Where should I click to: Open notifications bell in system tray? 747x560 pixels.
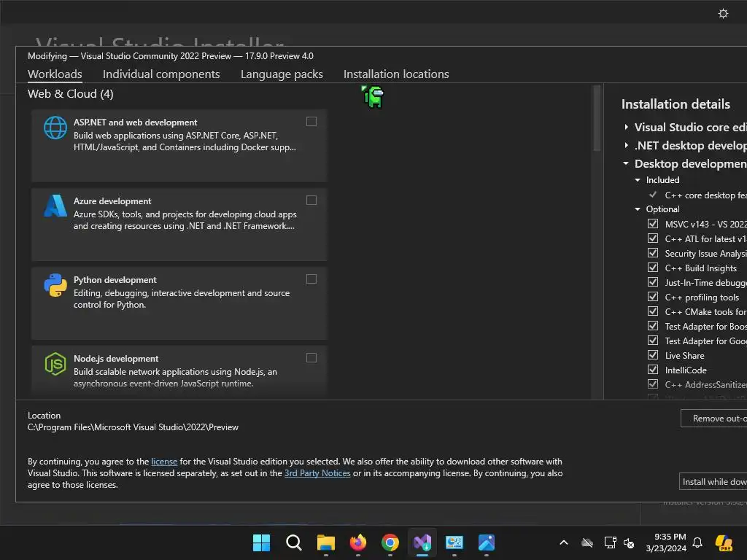697,542
